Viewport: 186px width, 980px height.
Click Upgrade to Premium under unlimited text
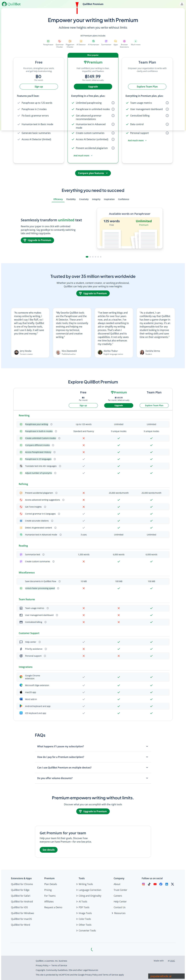pos(37,240)
